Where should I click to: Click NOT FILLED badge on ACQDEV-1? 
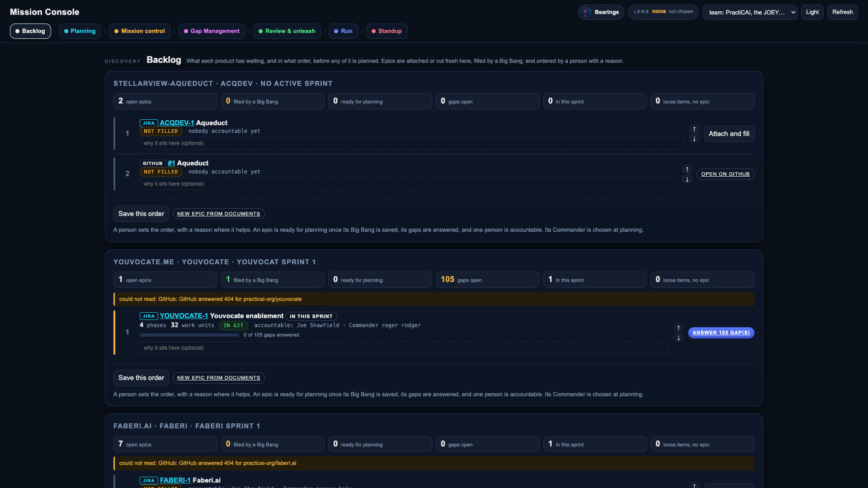click(x=161, y=131)
